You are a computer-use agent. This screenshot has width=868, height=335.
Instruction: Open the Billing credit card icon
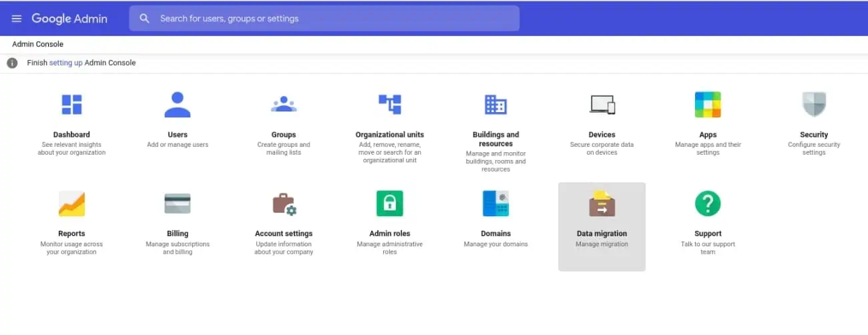pos(178,204)
